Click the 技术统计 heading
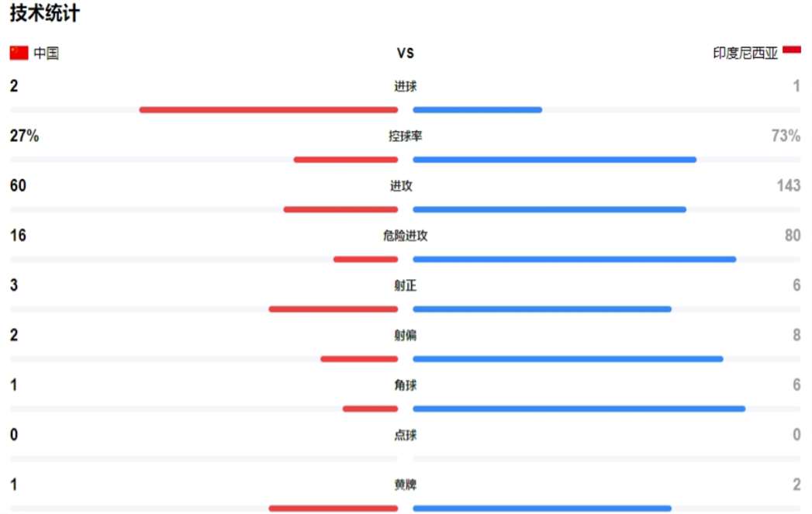 point(44,13)
